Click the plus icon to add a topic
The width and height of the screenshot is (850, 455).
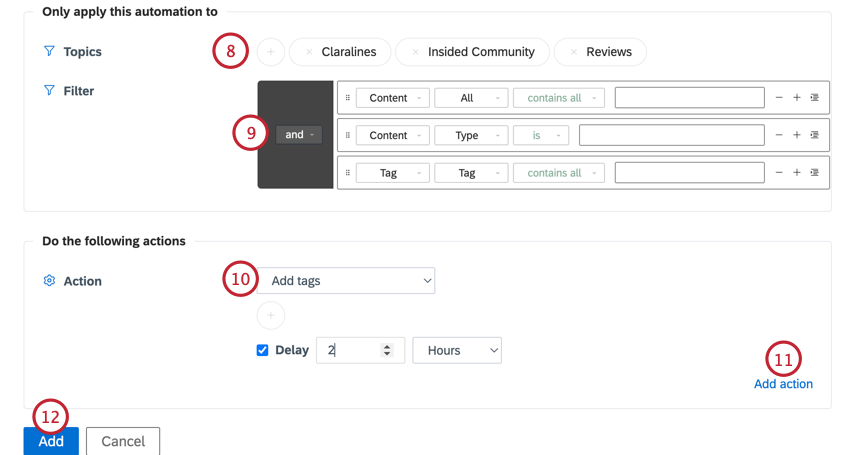(271, 52)
